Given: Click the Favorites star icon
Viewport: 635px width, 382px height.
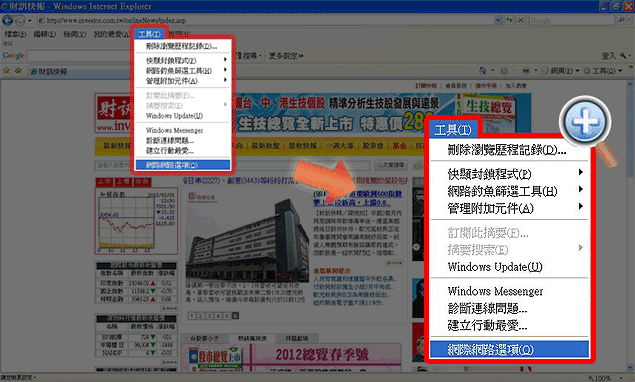Looking at the screenshot, I should [x=6, y=70].
